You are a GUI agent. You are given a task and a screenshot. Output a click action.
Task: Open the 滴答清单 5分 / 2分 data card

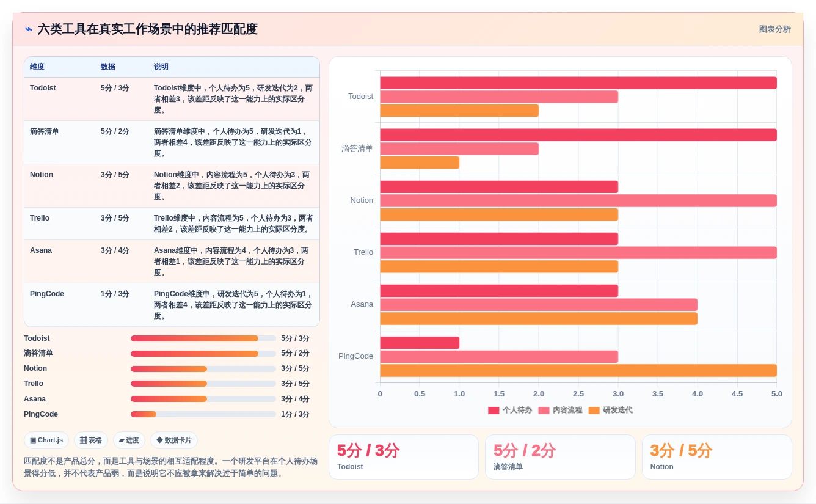pos(560,457)
